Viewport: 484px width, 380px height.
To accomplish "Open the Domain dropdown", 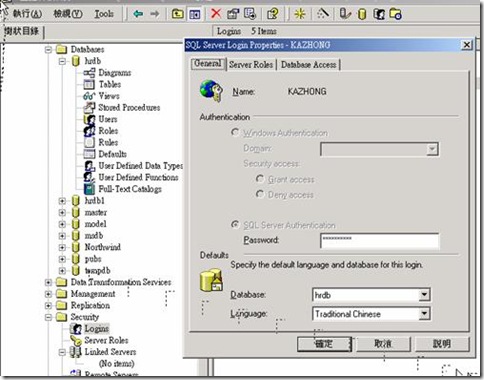I will [x=432, y=149].
